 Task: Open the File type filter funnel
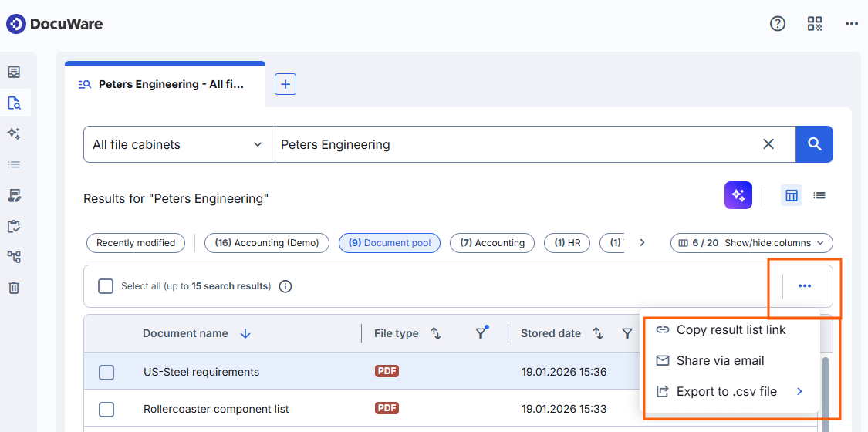tap(481, 333)
